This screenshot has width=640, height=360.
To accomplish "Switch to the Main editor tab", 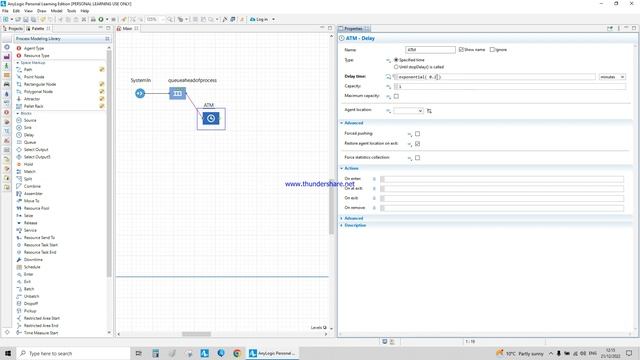I will click(127, 29).
